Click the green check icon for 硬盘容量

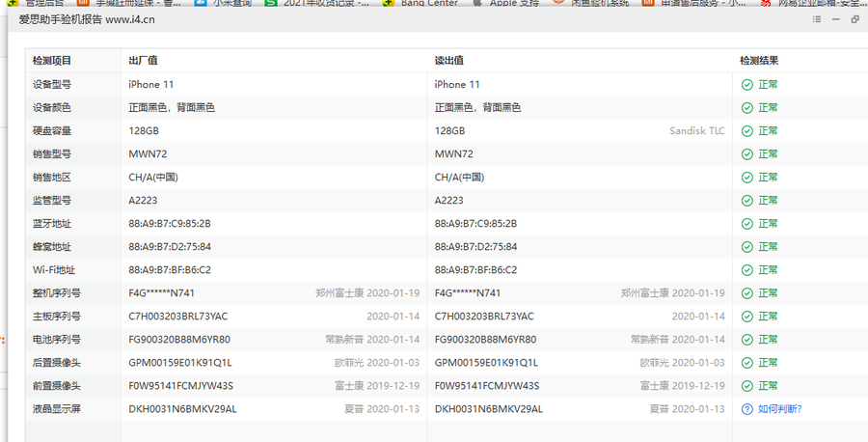746,131
